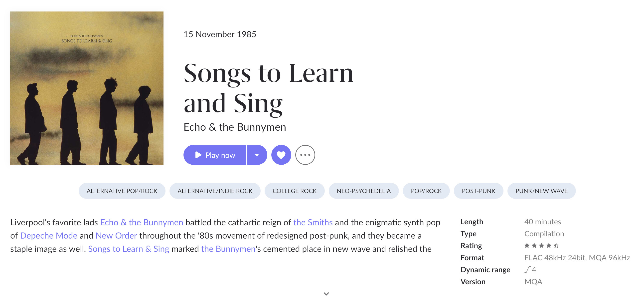Click the Play now button
Image resolution: width=644 pixels, height=300 pixels.
tap(215, 155)
